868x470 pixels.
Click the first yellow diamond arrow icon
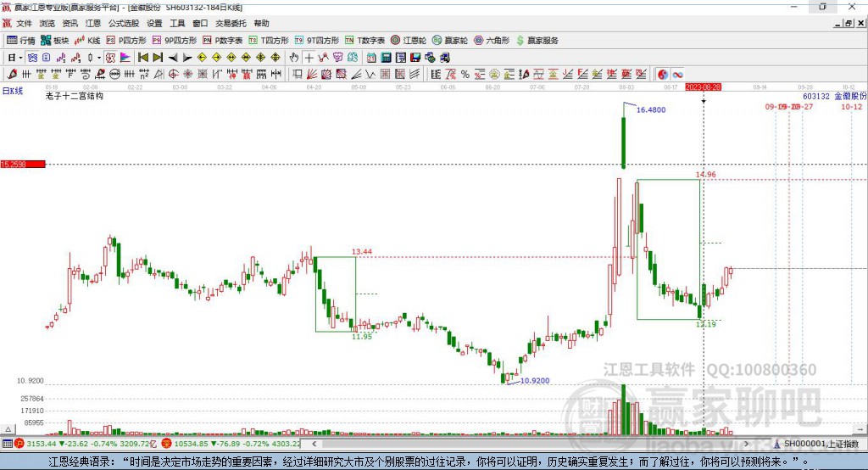pos(202,58)
